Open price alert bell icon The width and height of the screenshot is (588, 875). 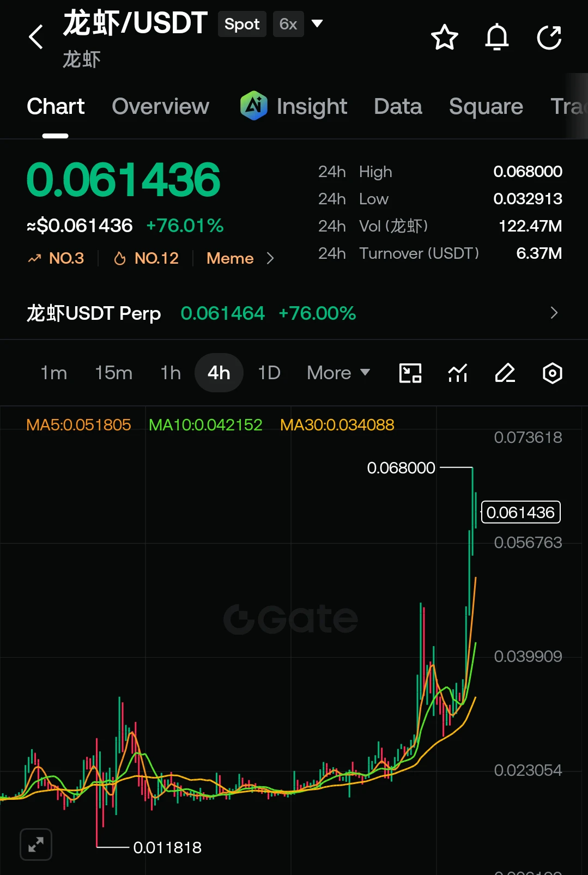point(497,37)
